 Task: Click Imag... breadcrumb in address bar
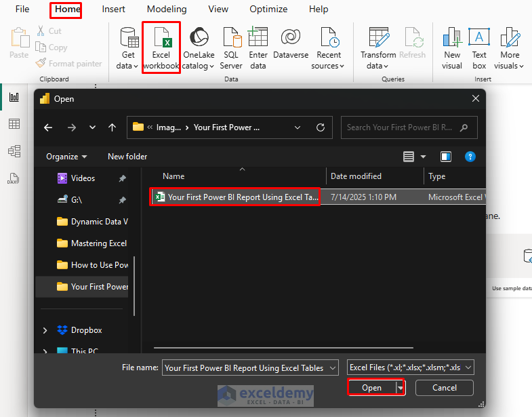pyautogui.click(x=168, y=127)
